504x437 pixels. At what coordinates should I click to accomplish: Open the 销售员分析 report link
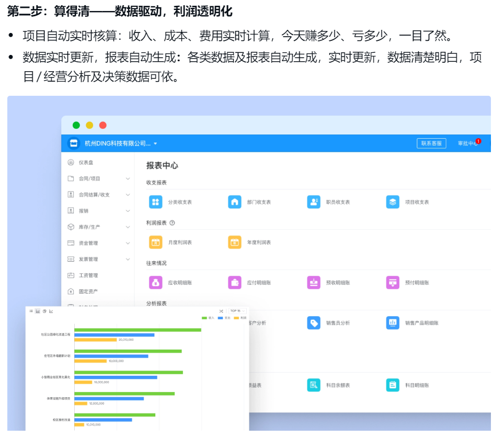(x=338, y=323)
